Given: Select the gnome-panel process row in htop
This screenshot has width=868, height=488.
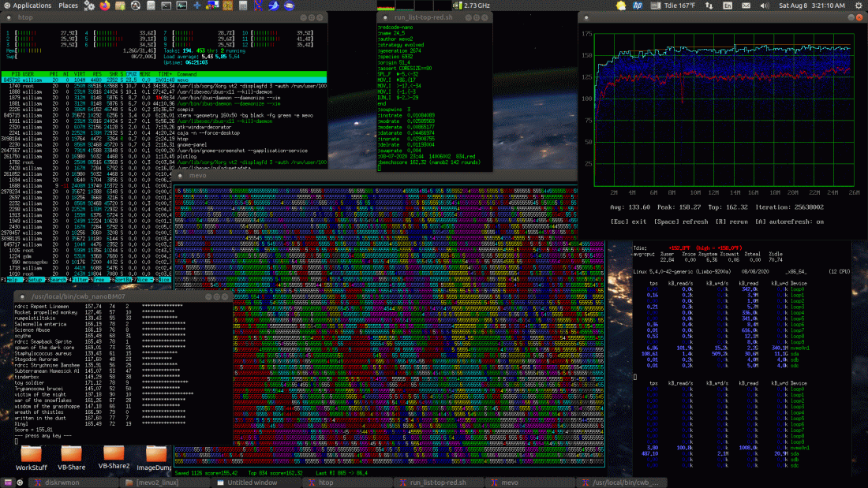Looking at the screenshot, I should tap(164, 144).
